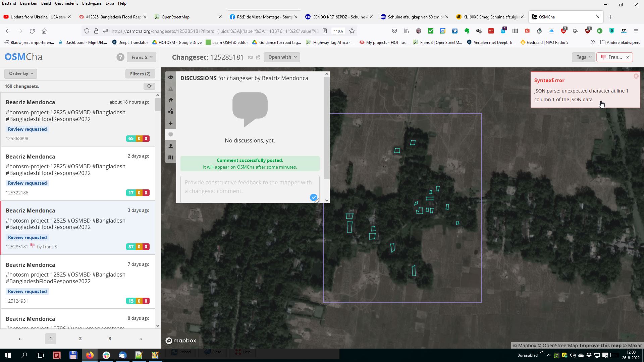
Task: Toggle the changeset details eye icon
Action: [171, 77]
